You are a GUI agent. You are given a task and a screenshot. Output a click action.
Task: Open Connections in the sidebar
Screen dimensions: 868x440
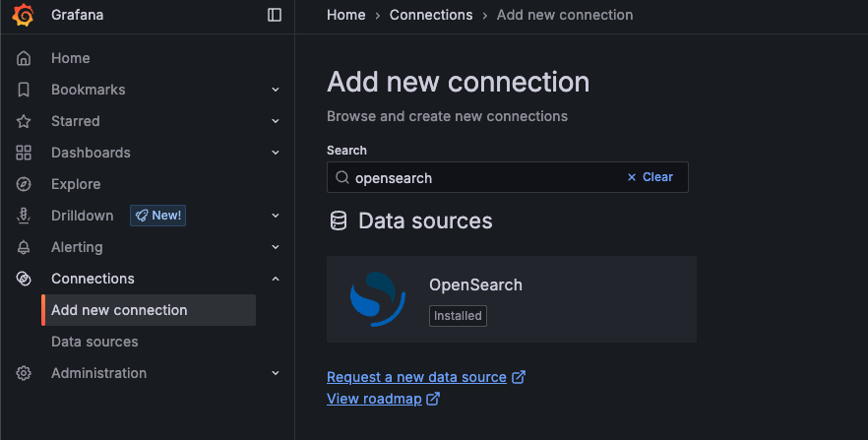(x=93, y=279)
